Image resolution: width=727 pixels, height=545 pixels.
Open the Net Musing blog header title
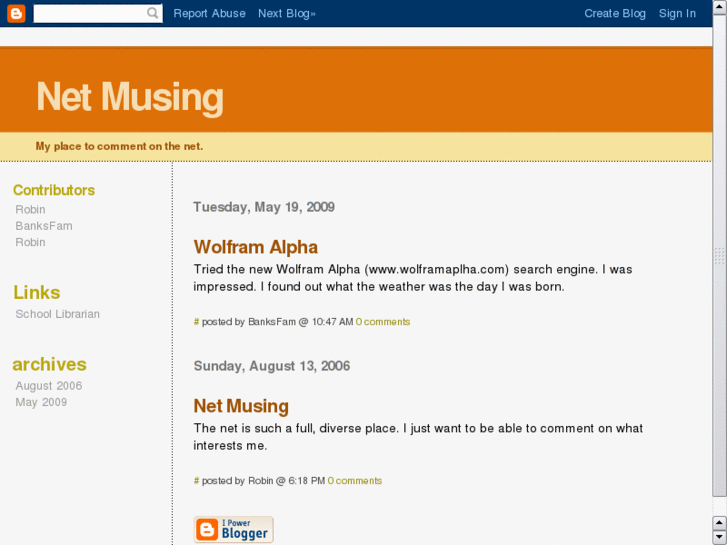pos(129,97)
